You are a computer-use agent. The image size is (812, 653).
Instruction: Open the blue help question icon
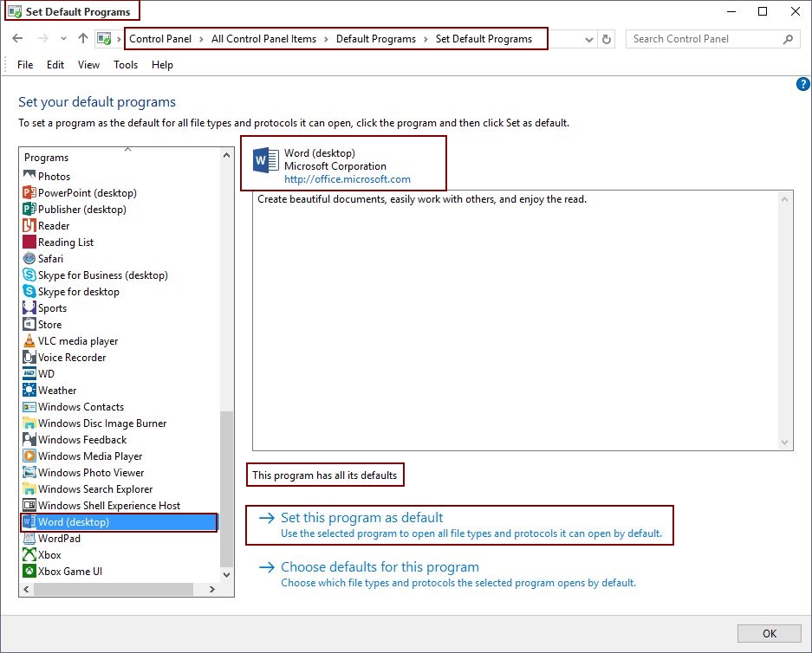(x=802, y=84)
